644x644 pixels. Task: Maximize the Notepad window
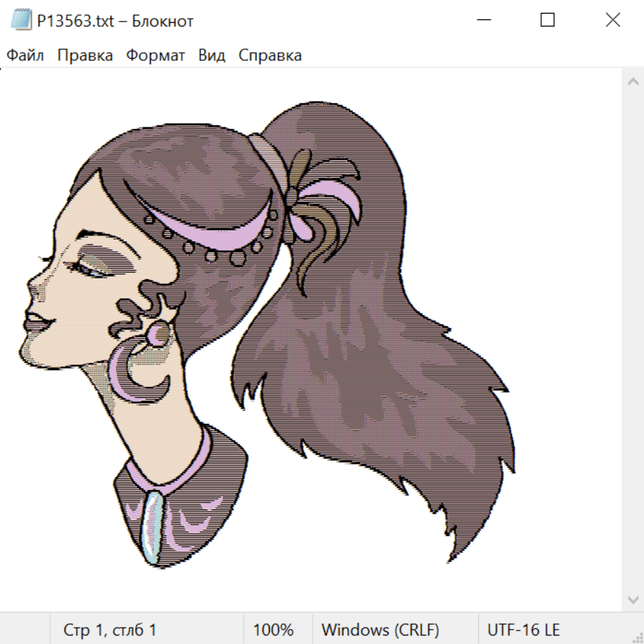(547, 21)
